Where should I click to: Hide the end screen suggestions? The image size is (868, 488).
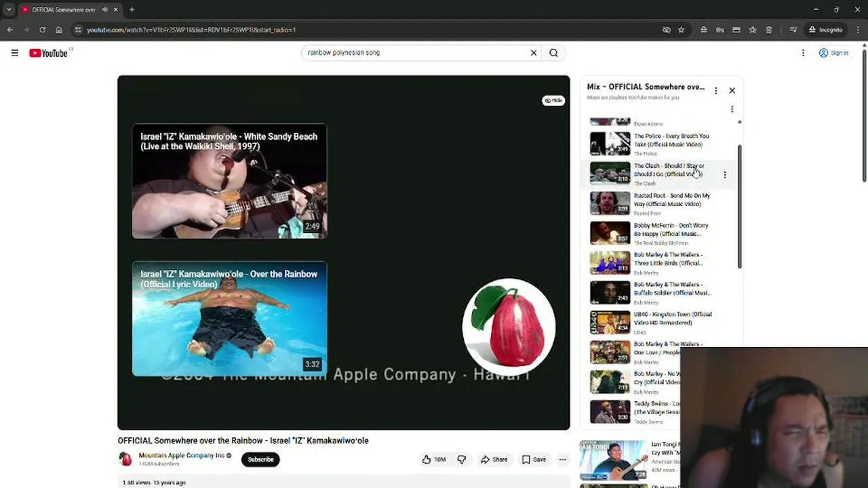pyautogui.click(x=553, y=100)
